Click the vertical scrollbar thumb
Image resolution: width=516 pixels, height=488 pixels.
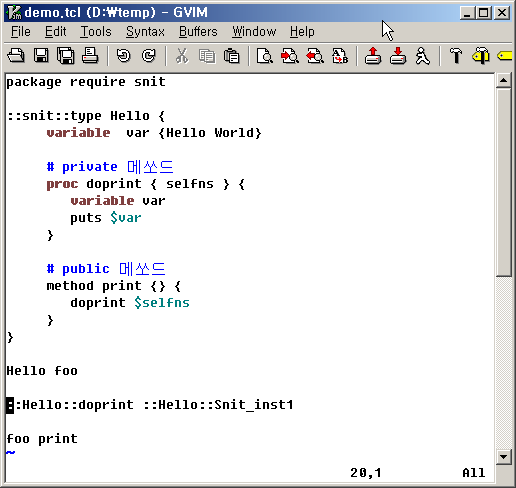[503, 182]
